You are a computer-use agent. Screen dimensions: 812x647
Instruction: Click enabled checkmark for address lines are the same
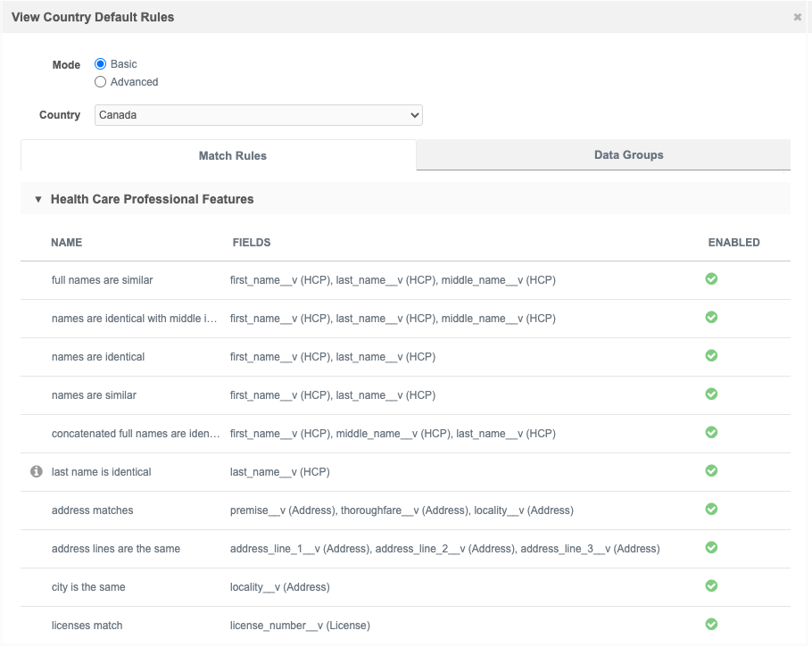tap(711, 548)
